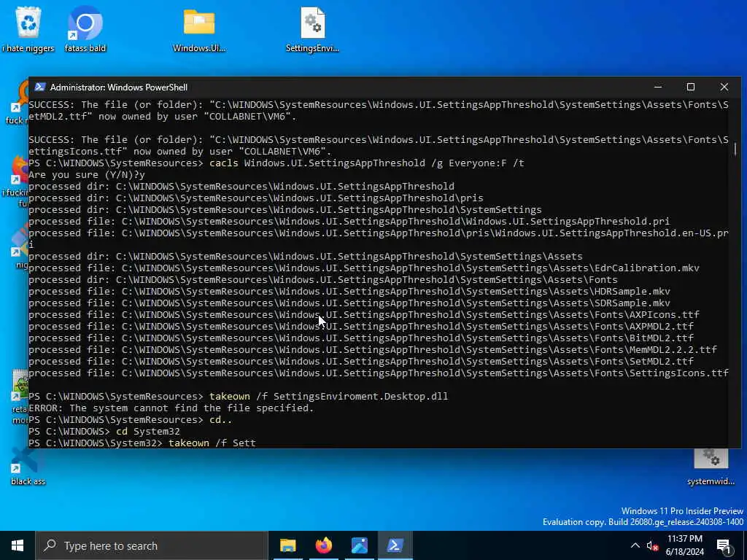Click the 'Are you sure (Y/N)?y' line
The width and height of the screenshot is (747, 560).
pyautogui.click(x=87, y=175)
